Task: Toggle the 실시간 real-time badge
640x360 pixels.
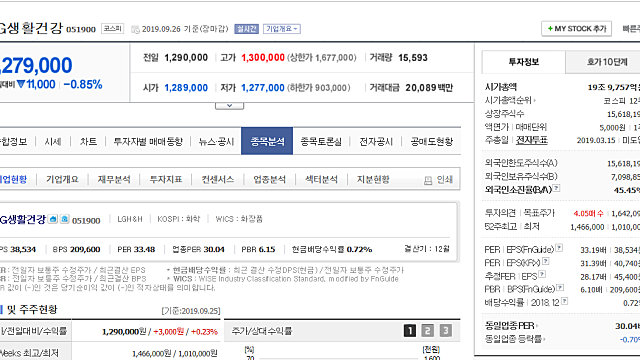Action: (247, 29)
